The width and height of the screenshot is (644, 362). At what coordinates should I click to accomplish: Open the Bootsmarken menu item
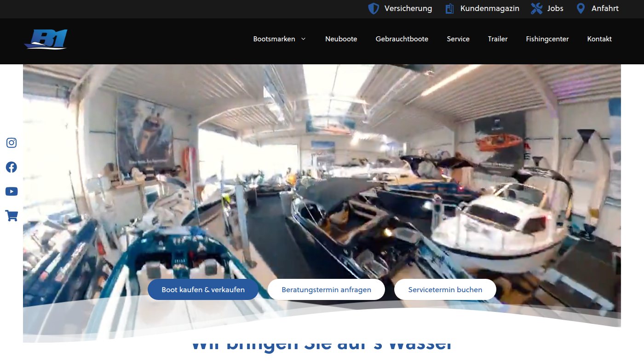point(274,39)
